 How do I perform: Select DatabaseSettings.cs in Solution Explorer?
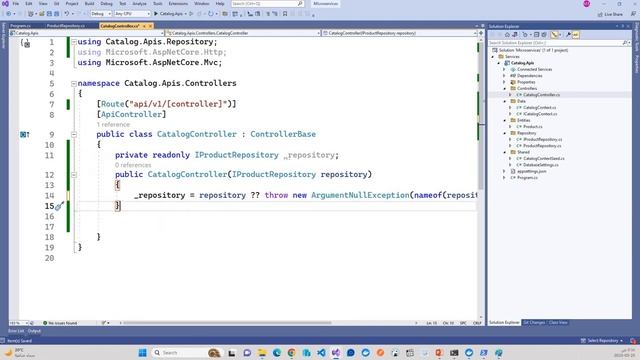coord(541,165)
